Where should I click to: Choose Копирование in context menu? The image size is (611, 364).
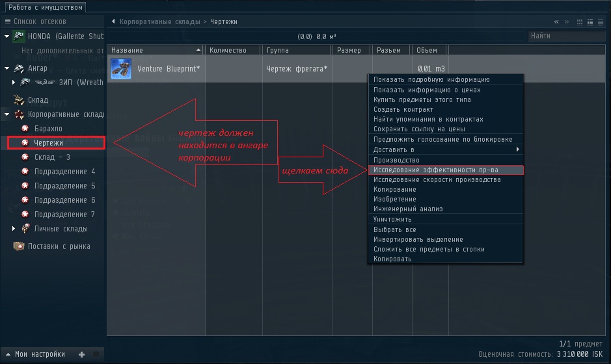click(x=445, y=189)
